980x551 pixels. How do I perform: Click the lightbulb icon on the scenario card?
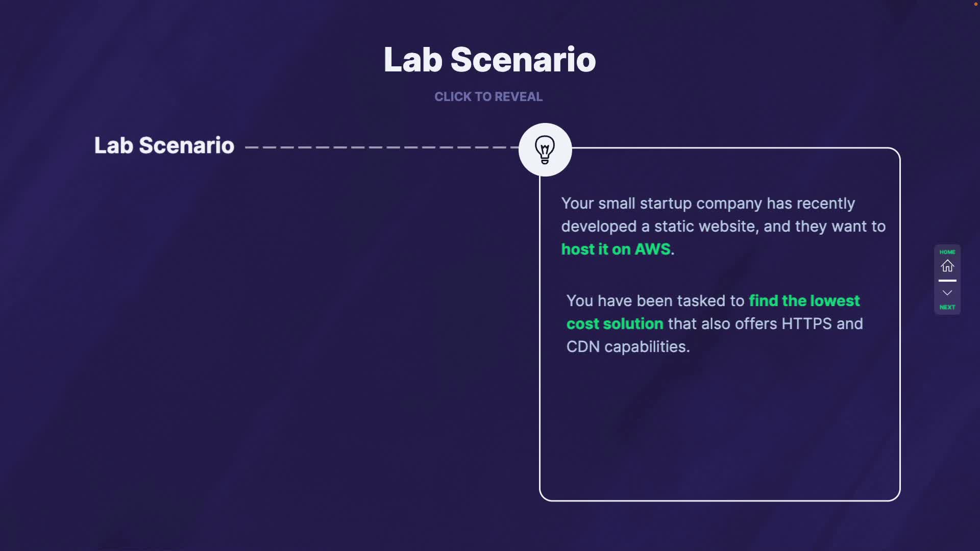(x=545, y=149)
